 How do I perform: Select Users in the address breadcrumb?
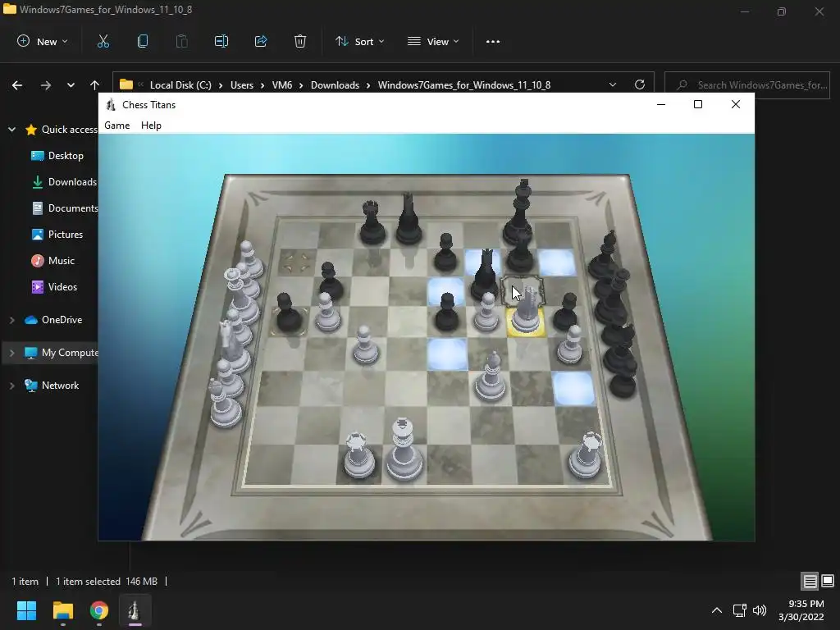click(242, 84)
